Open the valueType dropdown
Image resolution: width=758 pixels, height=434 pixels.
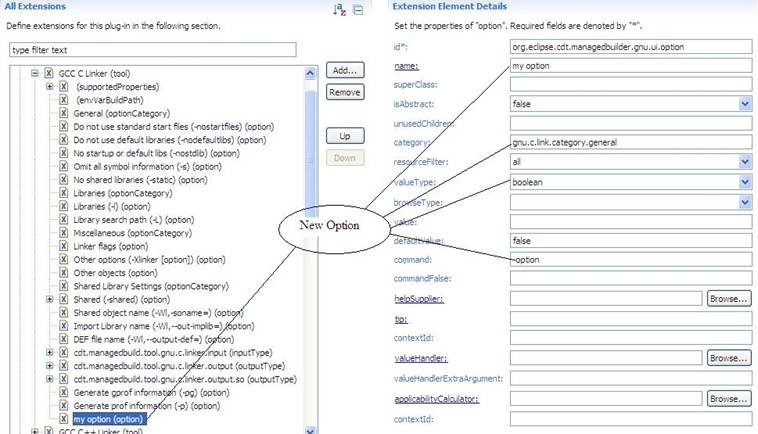click(x=745, y=182)
